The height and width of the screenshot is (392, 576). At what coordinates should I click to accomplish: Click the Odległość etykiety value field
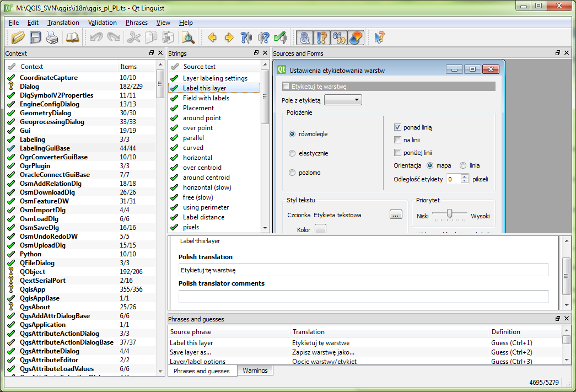click(453, 179)
